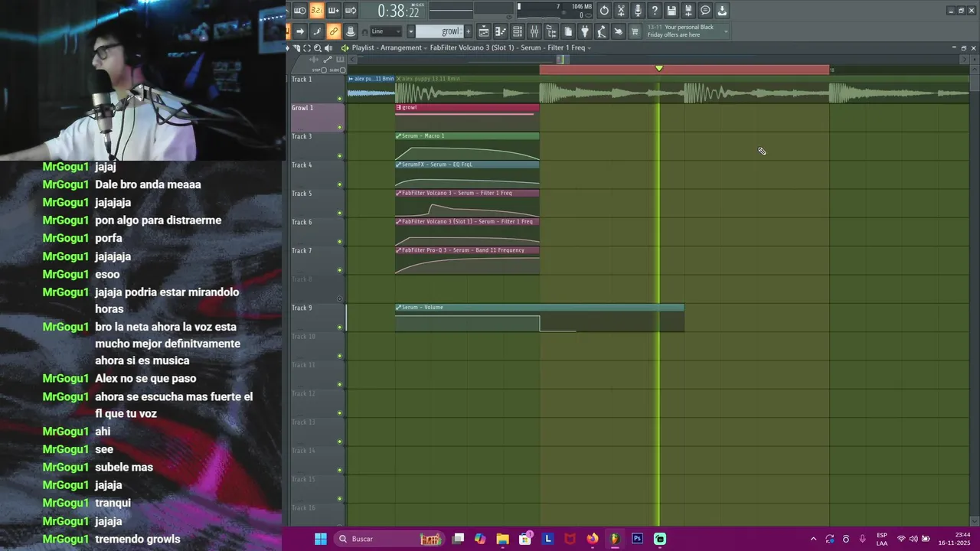
Task: Click the playlist speaker playback tool
Action: click(329, 48)
